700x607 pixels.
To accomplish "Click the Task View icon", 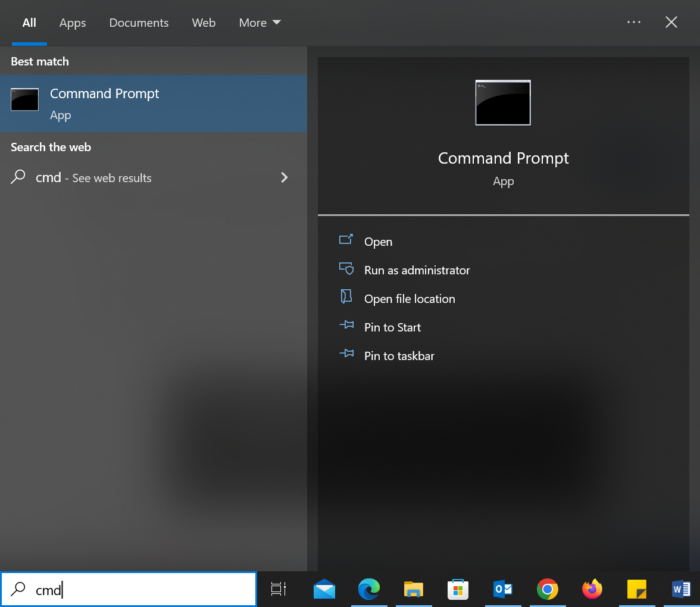I will 279,589.
